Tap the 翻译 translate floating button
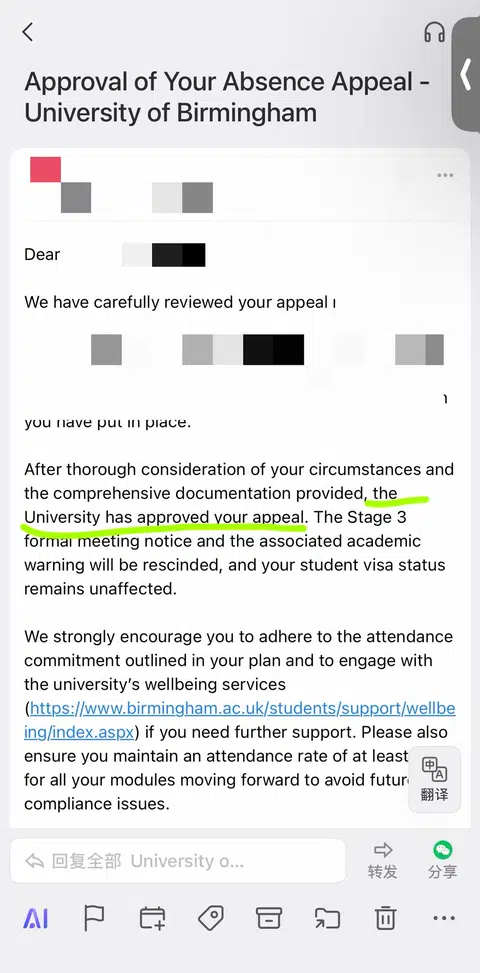This screenshot has height=973, width=480. click(x=434, y=779)
